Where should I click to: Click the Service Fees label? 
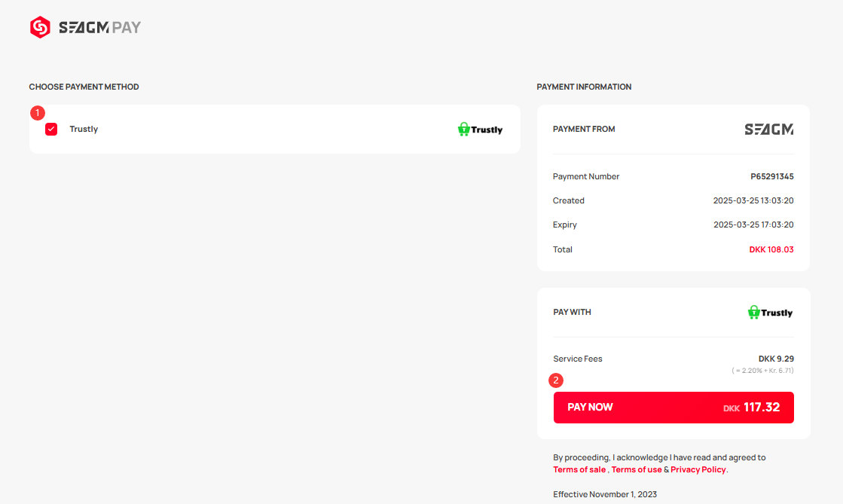pos(577,359)
